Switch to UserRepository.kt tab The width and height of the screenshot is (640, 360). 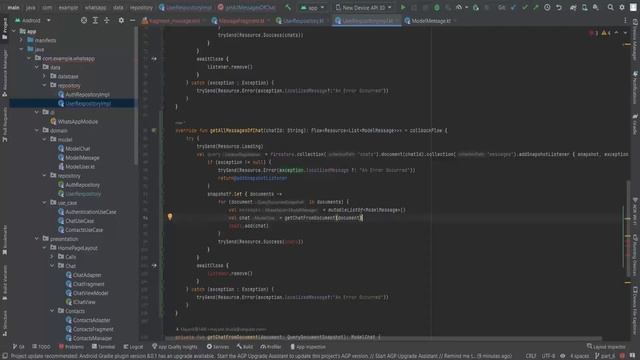point(302,20)
